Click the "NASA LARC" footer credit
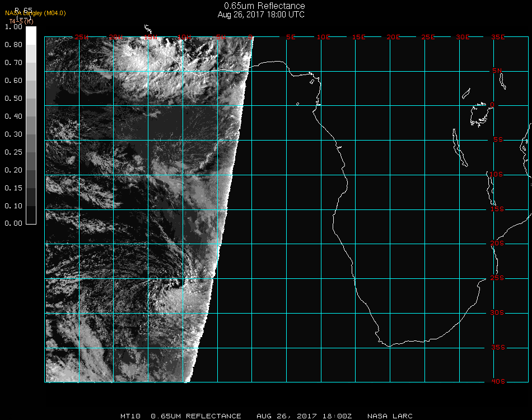 pos(390,416)
